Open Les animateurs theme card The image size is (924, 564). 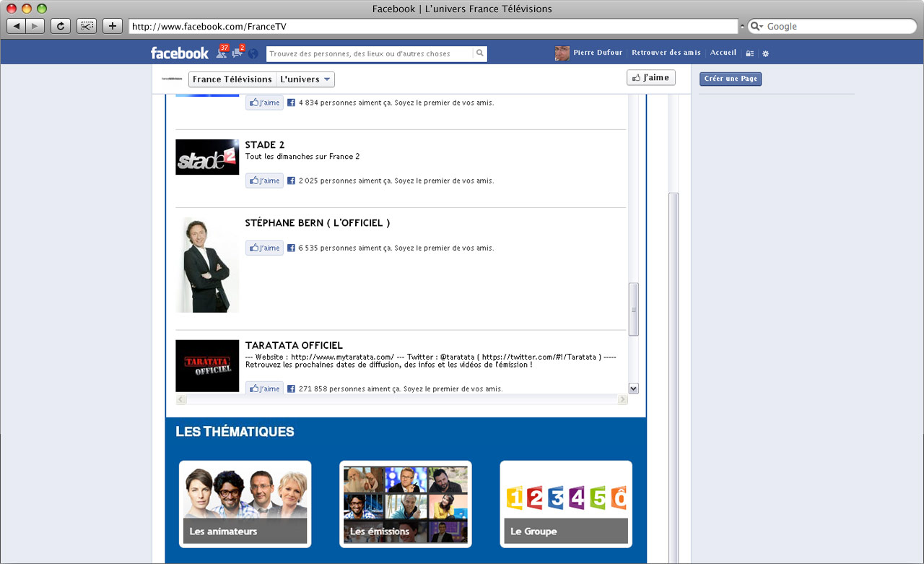pyautogui.click(x=245, y=504)
